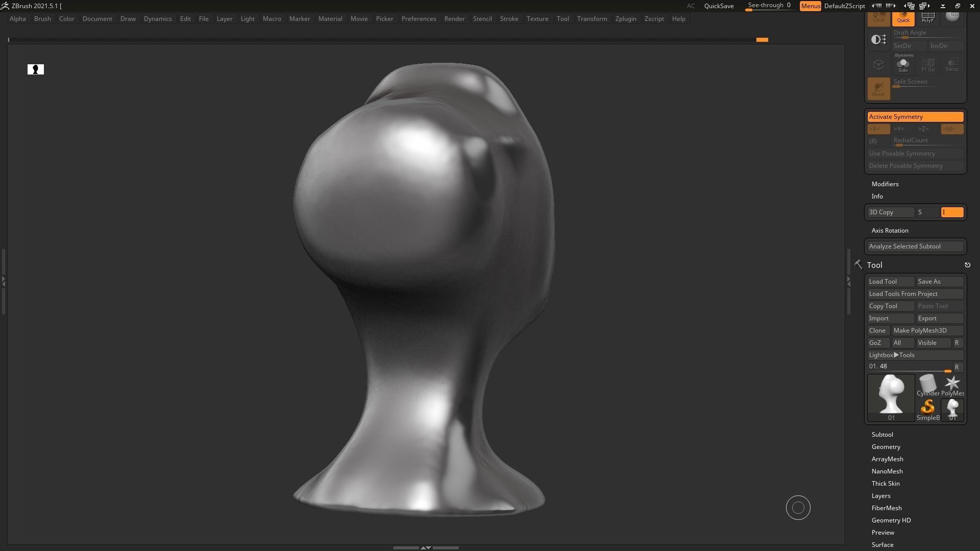Adjust the Draft Angle slider
This screenshot has width=980, height=551.
click(x=927, y=34)
